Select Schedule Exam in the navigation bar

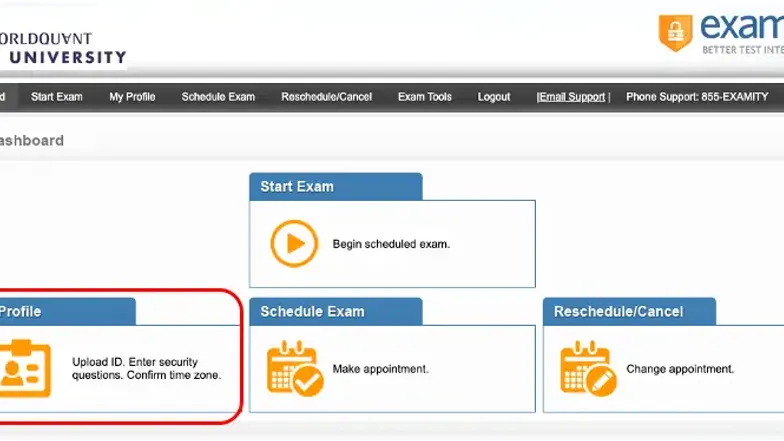coord(218,97)
